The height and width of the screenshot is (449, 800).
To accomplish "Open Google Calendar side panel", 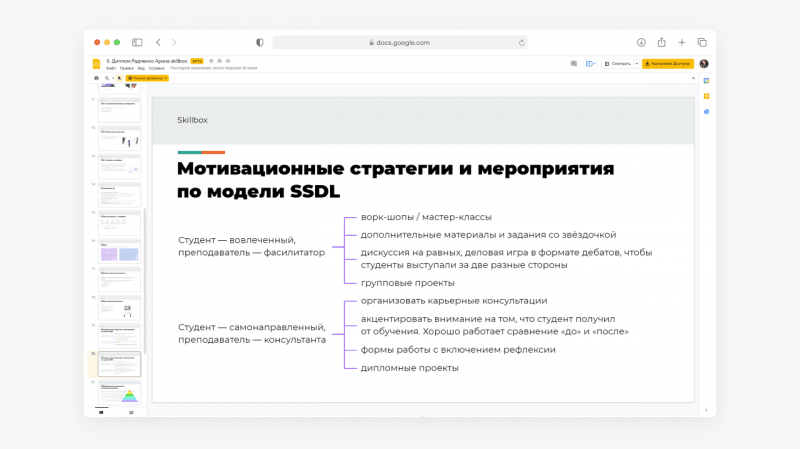I will pos(707,81).
